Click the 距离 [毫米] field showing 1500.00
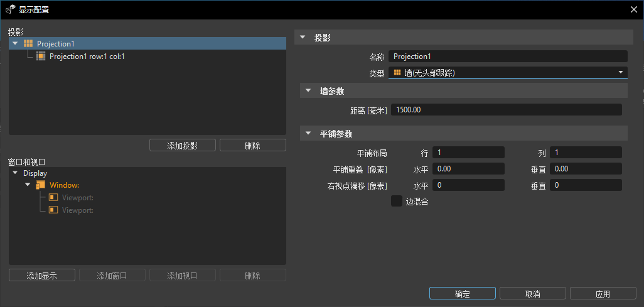This screenshot has height=307, width=644. pyautogui.click(x=507, y=109)
